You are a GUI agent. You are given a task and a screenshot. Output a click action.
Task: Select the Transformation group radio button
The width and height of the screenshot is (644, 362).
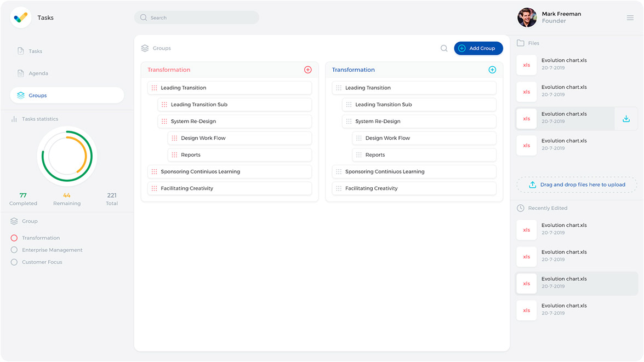coord(14,238)
